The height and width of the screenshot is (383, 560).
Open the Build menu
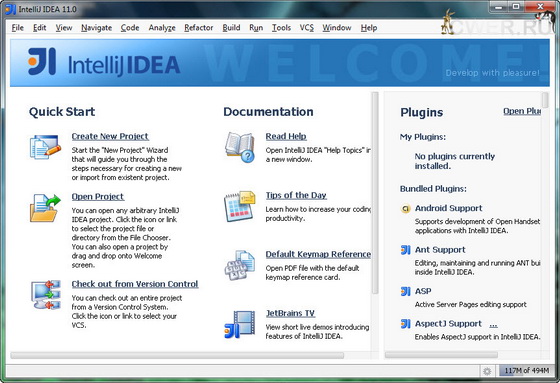(231, 28)
